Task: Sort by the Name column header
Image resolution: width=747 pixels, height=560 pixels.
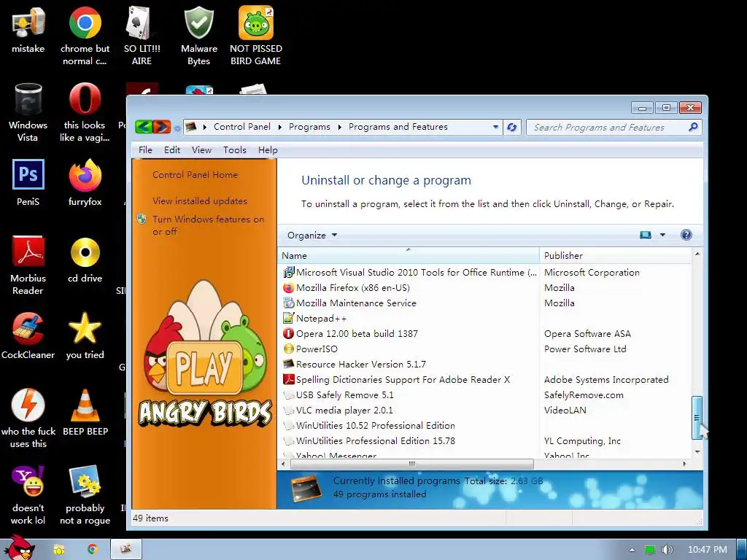Action: click(409, 256)
